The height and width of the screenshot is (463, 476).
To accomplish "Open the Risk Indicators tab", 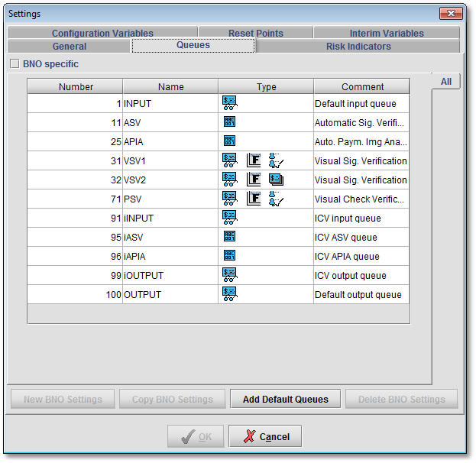I will 358,47.
